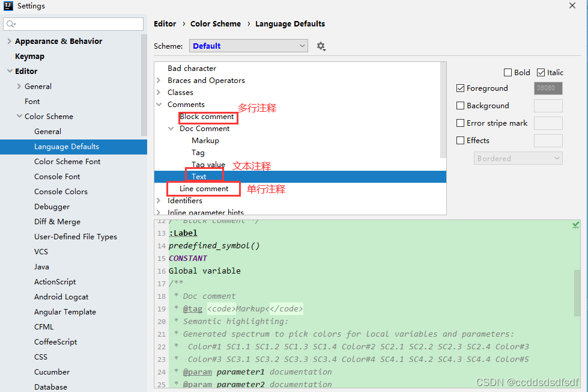Select Block comment attribute

207,117
